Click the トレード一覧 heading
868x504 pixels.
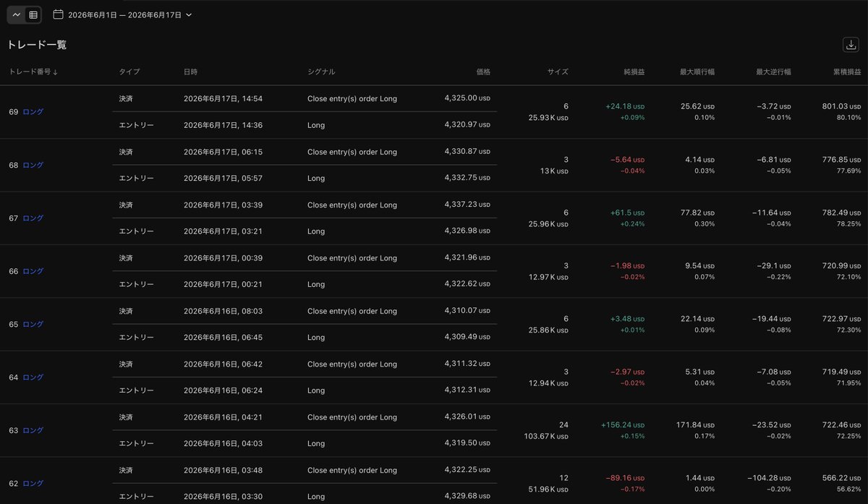(x=37, y=45)
